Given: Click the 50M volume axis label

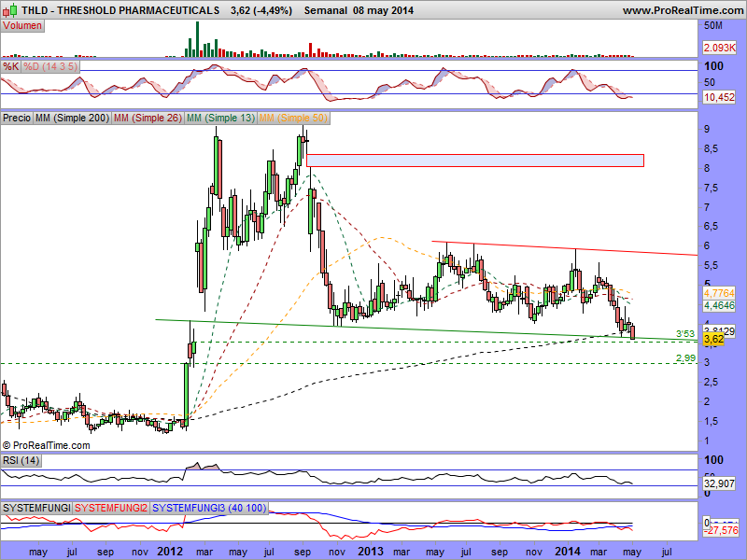Looking at the screenshot, I should (x=713, y=26).
